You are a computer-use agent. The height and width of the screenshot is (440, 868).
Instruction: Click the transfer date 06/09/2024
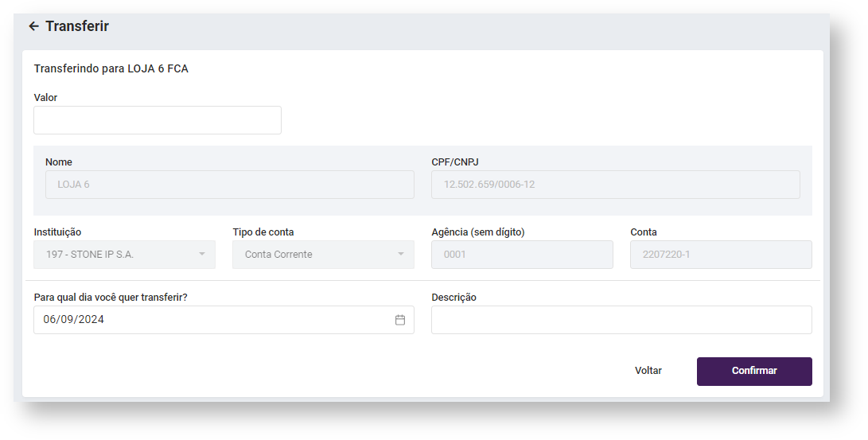pyautogui.click(x=74, y=320)
